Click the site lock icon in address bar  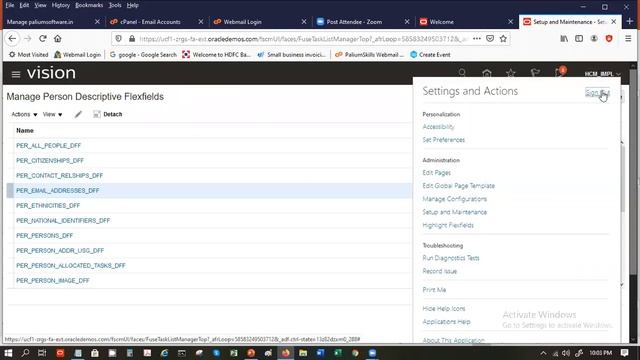pyautogui.click(x=131, y=38)
